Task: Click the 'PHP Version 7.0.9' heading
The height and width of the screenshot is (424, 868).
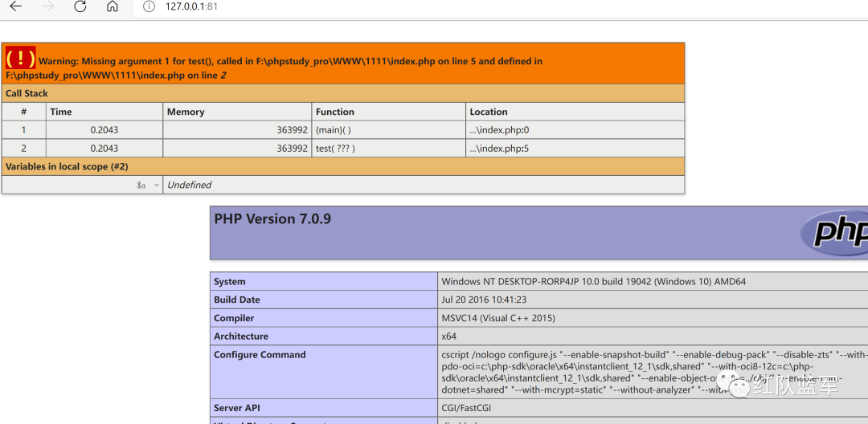Action: point(272,219)
